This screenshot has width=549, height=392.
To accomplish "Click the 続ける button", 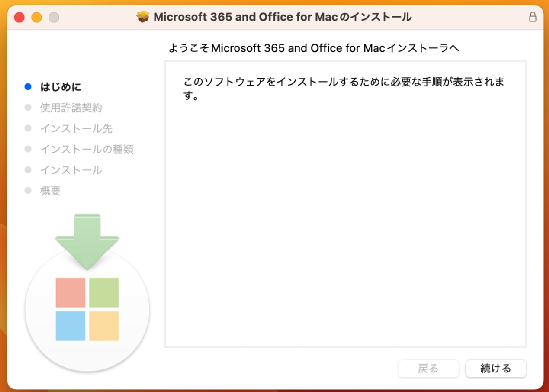I will coord(496,368).
